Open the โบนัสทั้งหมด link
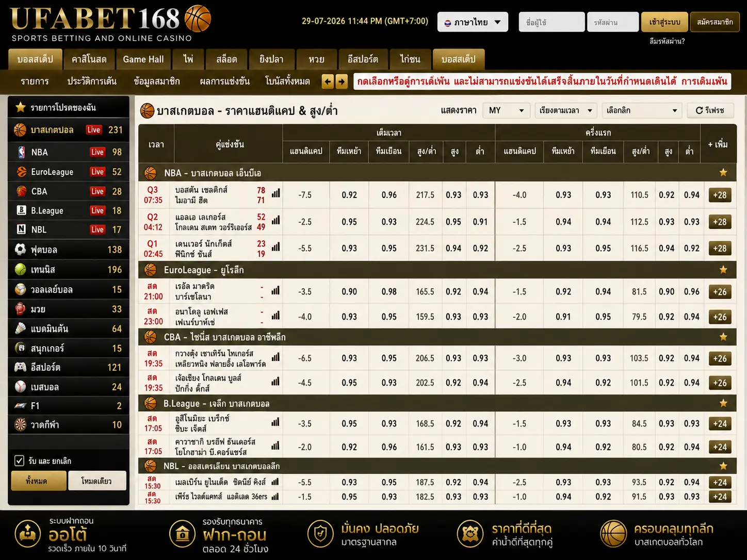The width and height of the screenshot is (747, 560). coord(287,81)
